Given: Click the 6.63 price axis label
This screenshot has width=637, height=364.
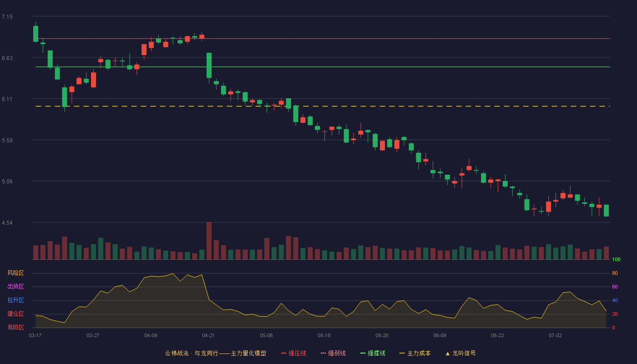Looking at the screenshot, I should tap(7, 58).
